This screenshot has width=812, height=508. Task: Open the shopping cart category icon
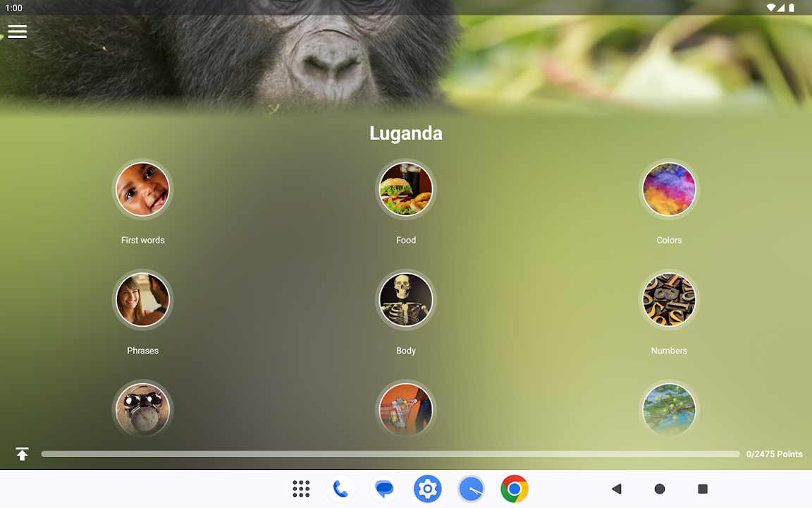[406, 410]
